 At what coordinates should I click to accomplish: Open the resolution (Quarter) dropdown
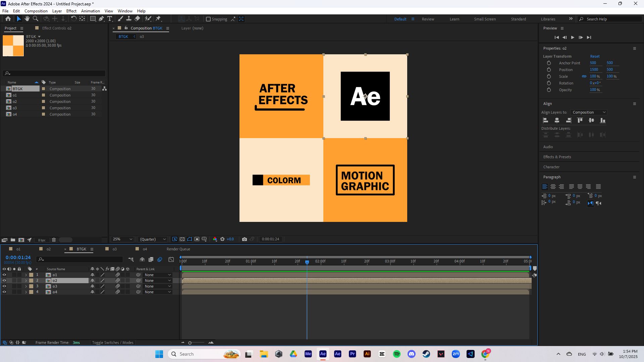click(153, 239)
